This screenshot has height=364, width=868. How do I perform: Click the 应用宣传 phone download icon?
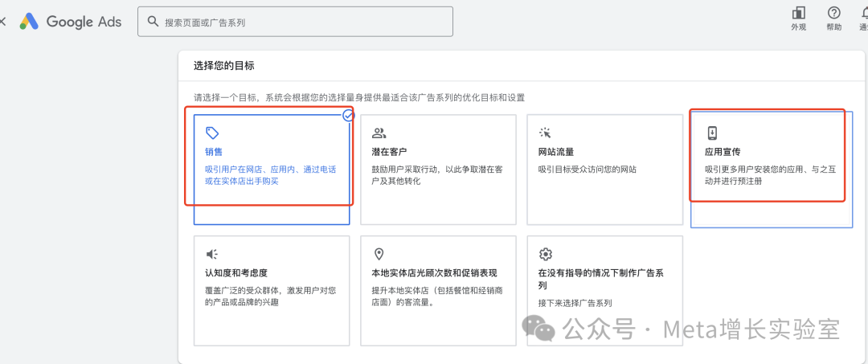coord(712,133)
